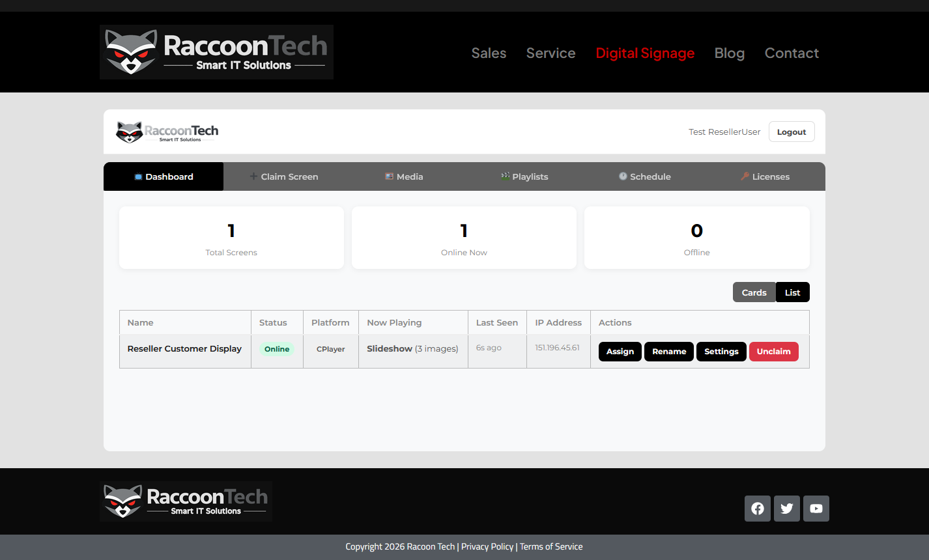Open the Digital Signage menu item
Viewport: 929px width, 560px height.
click(645, 53)
